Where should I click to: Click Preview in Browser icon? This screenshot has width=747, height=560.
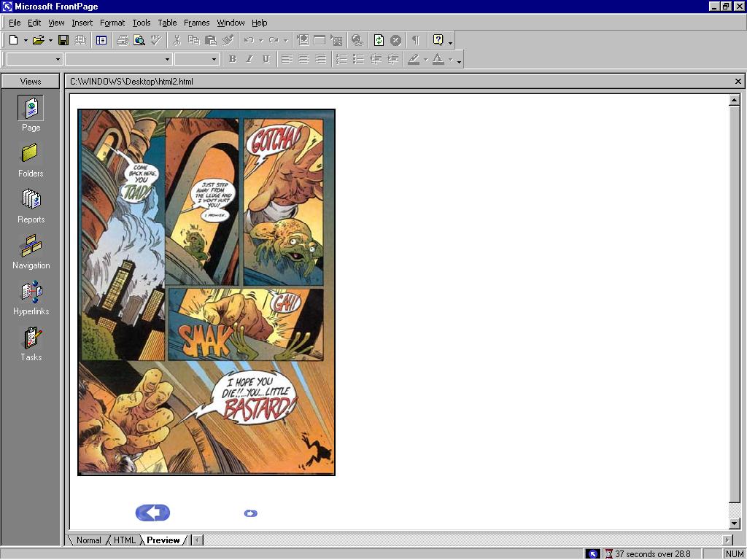coord(139,41)
